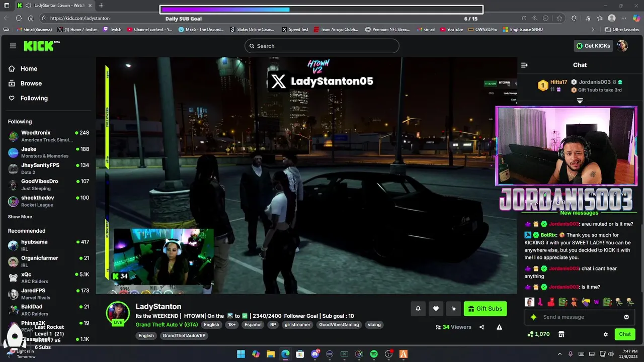The image size is (644, 362).
Task: Open the channel points 1,070 balance
Action: (x=538, y=334)
